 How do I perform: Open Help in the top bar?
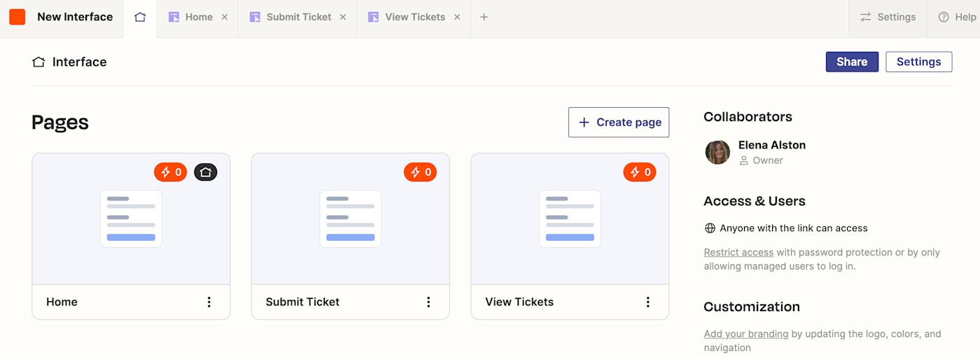click(957, 17)
